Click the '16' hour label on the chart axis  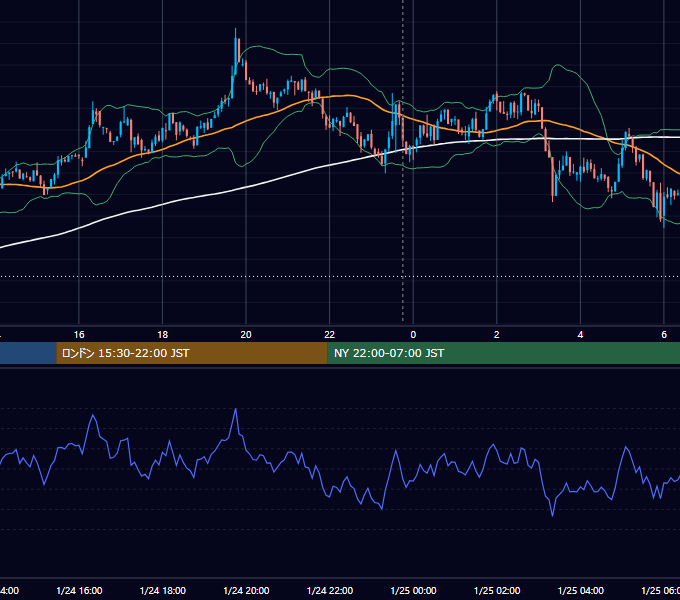click(79, 335)
